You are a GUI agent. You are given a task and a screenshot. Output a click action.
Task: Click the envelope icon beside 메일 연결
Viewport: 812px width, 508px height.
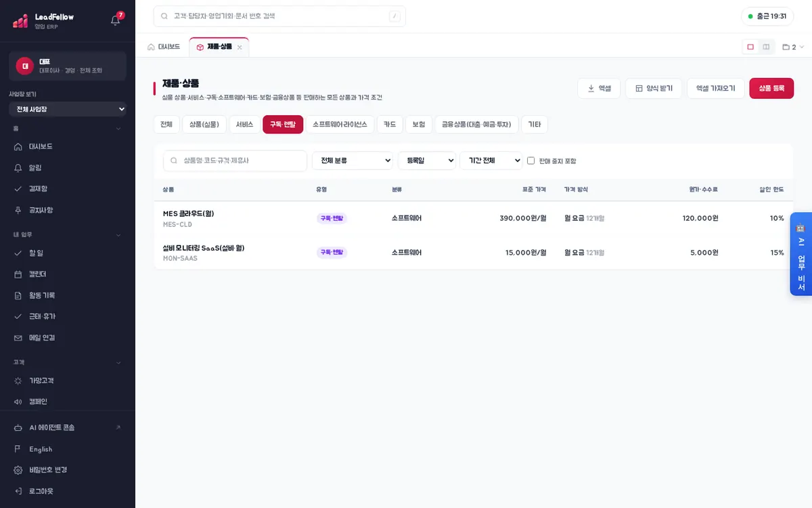tap(18, 337)
